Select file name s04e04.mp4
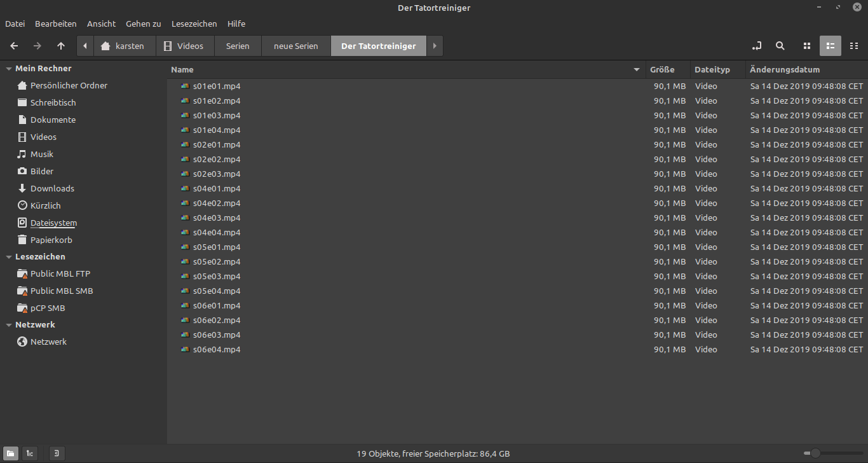 coord(217,233)
